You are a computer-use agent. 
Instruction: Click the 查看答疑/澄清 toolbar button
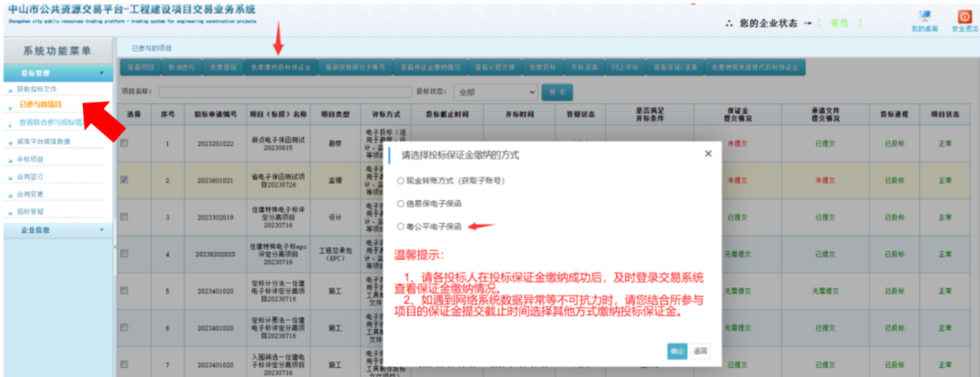click(x=674, y=67)
